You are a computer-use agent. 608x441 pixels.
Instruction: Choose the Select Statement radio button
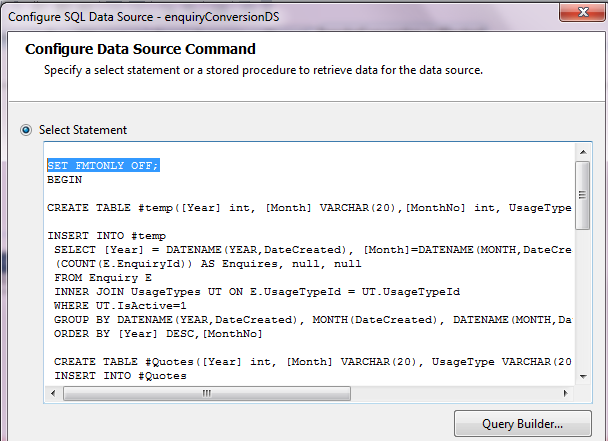(x=26, y=130)
